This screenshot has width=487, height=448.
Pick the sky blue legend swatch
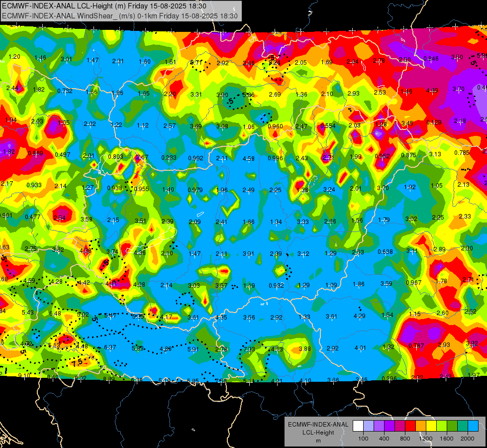(x=473, y=426)
